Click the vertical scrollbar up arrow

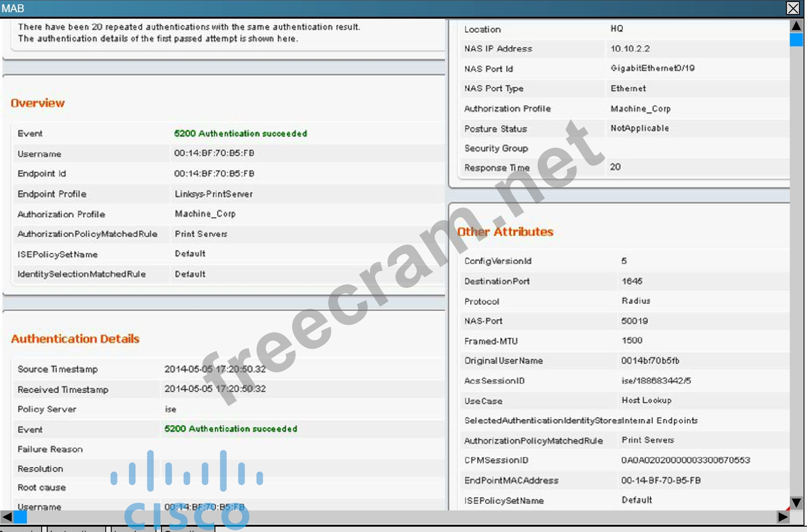pyautogui.click(x=796, y=26)
